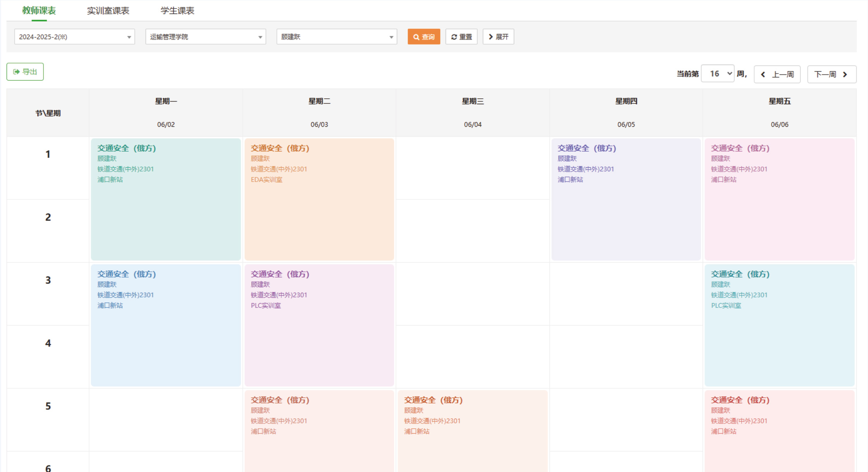This screenshot has width=868, height=472.
Task: Click the search magnifier icon in 查询
Action: pyautogui.click(x=416, y=37)
